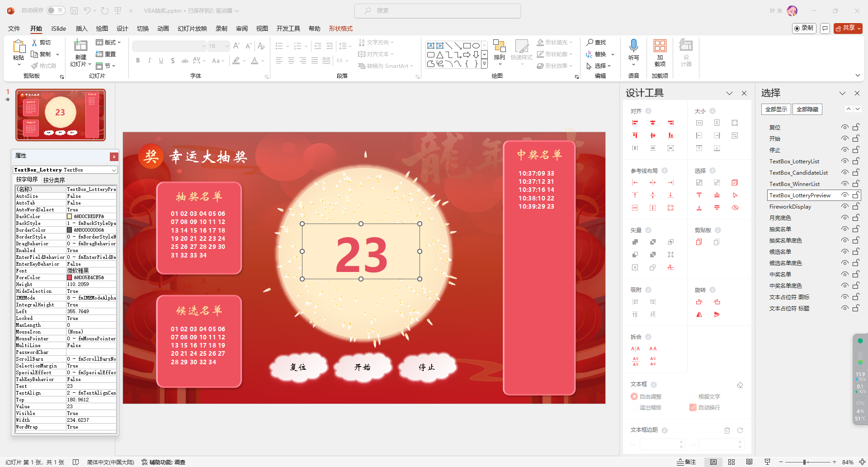Click the BackColor swatch in Properties

(x=70, y=217)
